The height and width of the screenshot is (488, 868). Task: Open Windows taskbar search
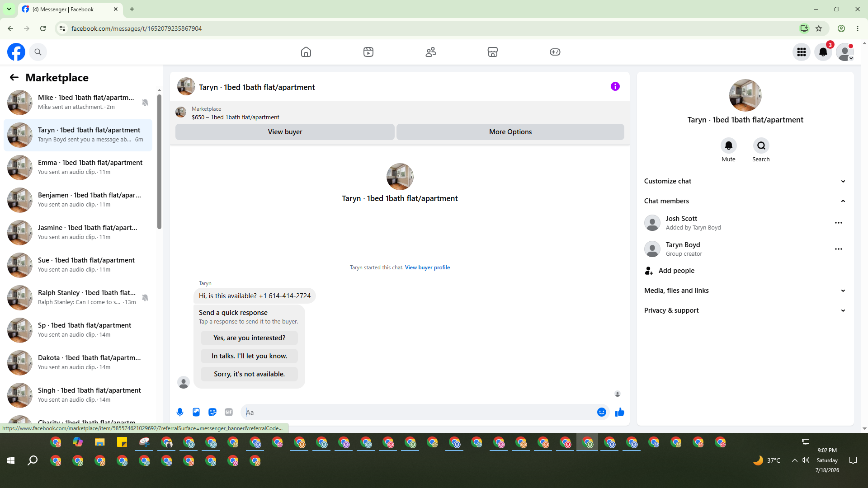(33, 460)
